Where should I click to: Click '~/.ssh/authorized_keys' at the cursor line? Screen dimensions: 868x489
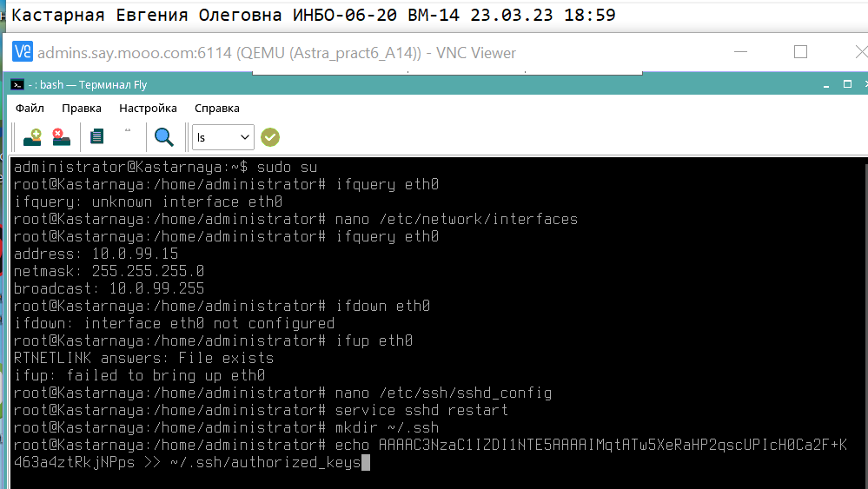click(x=266, y=462)
